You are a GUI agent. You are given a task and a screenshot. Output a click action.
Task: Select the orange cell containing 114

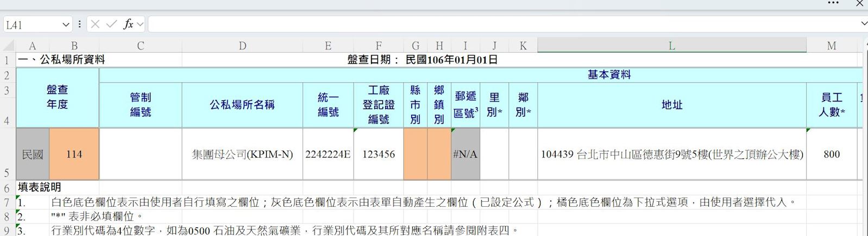[74, 154]
